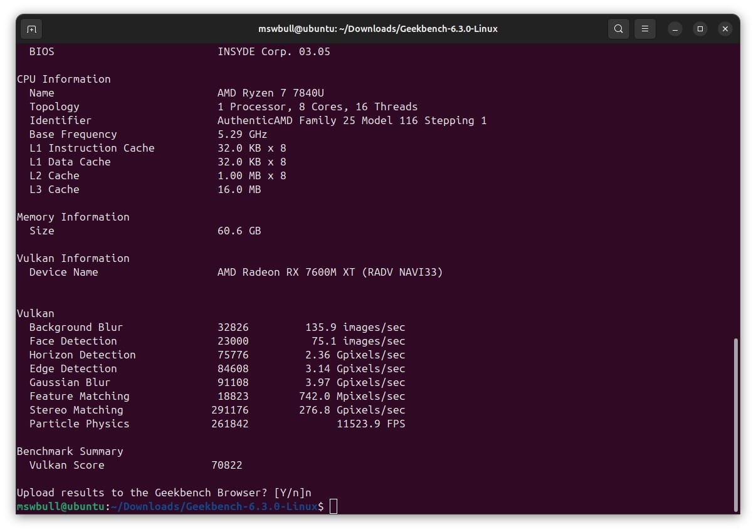Click the memory Size value '60.6 GB'
Viewport: 756px width, 532px height.
pyautogui.click(x=239, y=231)
